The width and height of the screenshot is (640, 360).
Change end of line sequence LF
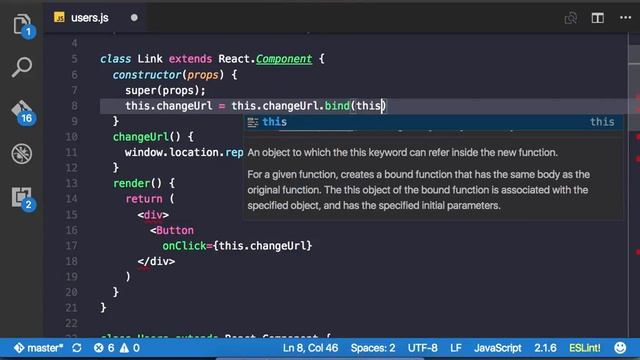click(x=456, y=348)
